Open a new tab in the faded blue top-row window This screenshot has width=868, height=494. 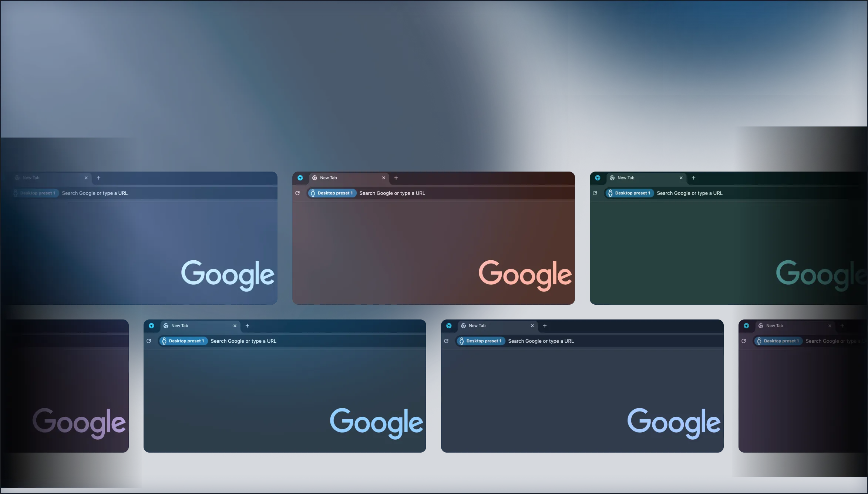coord(98,178)
